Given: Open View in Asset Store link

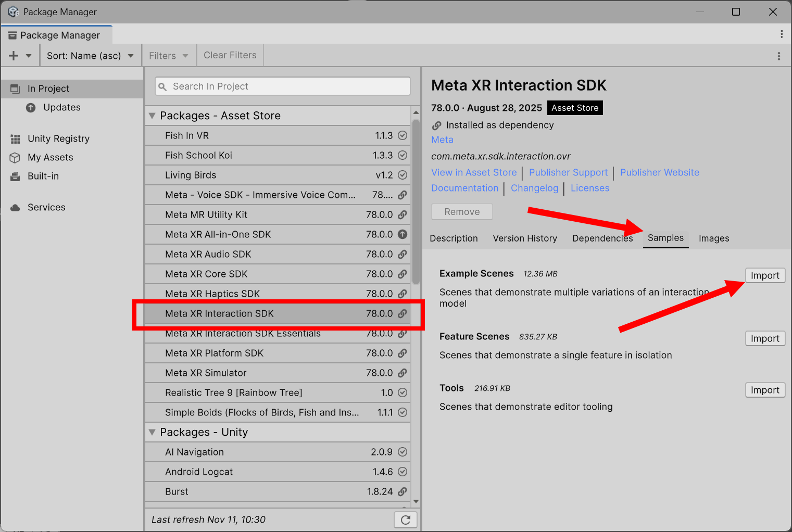Looking at the screenshot, I should pyautogui.click(x=474, y=172).
